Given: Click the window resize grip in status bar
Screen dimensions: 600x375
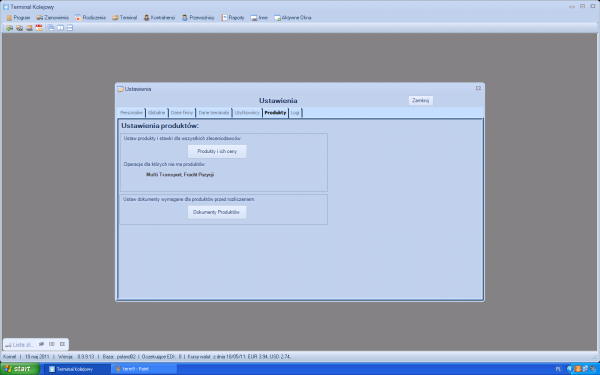Looking at the screenshot, I should tap(595, 357).
